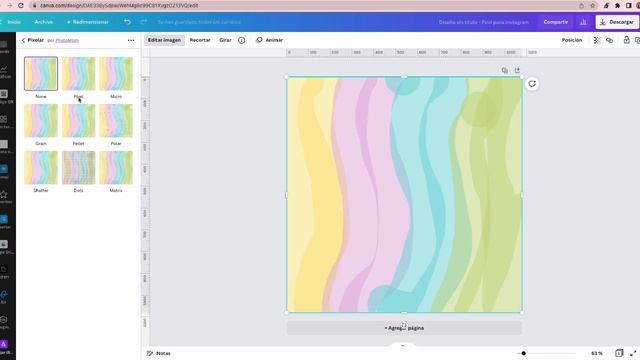Click the redo arrow in top bar

(x=143, y=22)
